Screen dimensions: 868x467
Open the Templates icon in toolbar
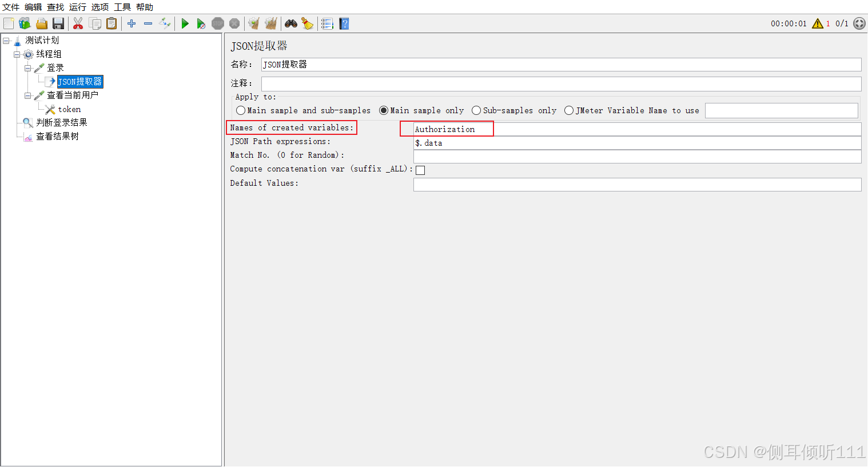pyautogui.click(x=25, y=23)
